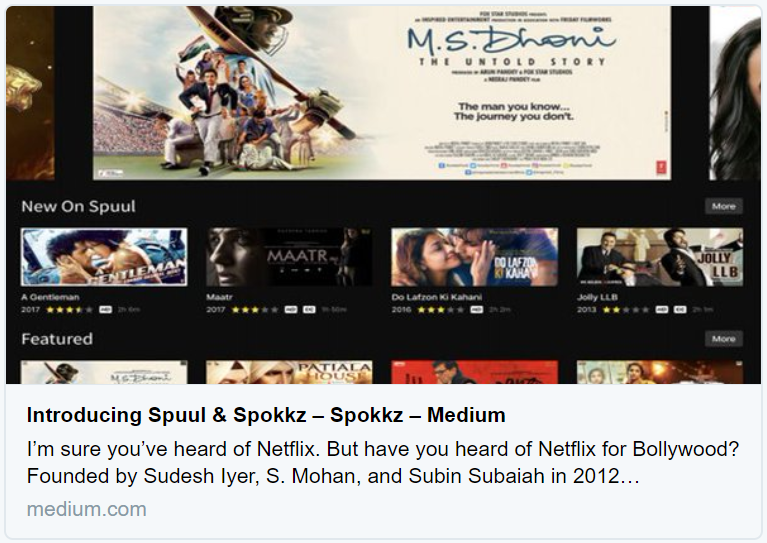This screenshot has height=543, width=767.
Task: Open Maatr movie thumbnail
Action: [x=289, y=257]
